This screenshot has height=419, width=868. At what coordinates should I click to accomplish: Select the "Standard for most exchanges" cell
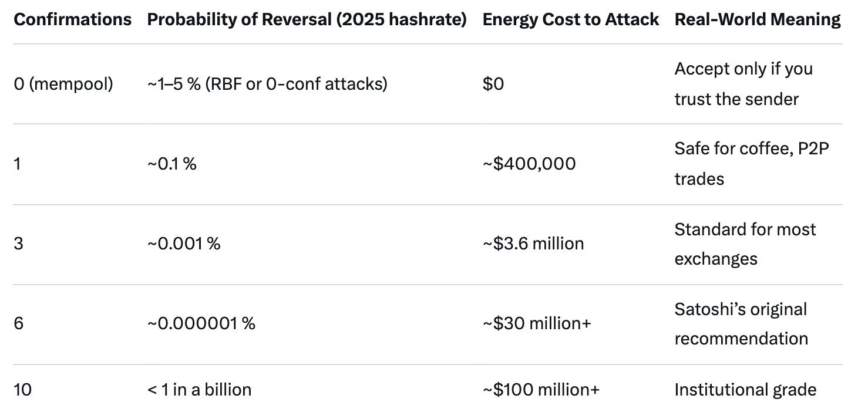(x=745, y=244)
